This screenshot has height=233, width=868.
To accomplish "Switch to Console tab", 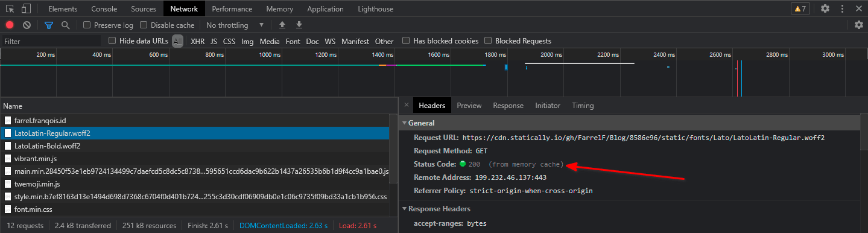I will (104, 9).
